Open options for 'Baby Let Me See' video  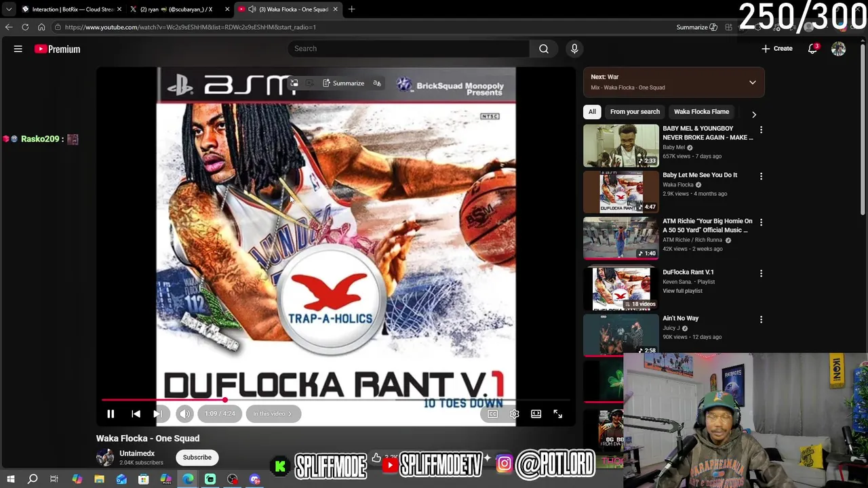761,176
